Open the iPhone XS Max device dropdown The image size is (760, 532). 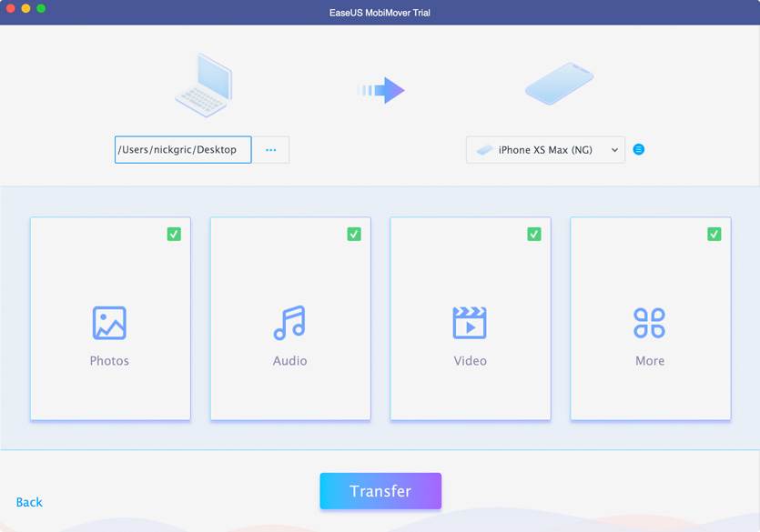pos(544,150)
